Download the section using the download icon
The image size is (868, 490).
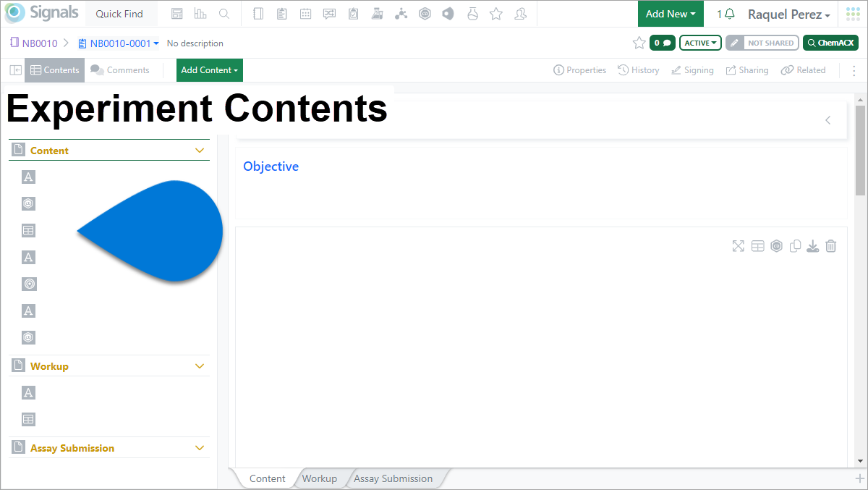coord(813,246)
